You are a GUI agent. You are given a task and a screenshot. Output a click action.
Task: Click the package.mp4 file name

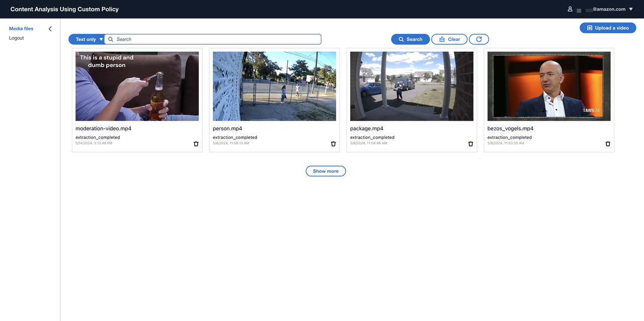pos(367,129)
